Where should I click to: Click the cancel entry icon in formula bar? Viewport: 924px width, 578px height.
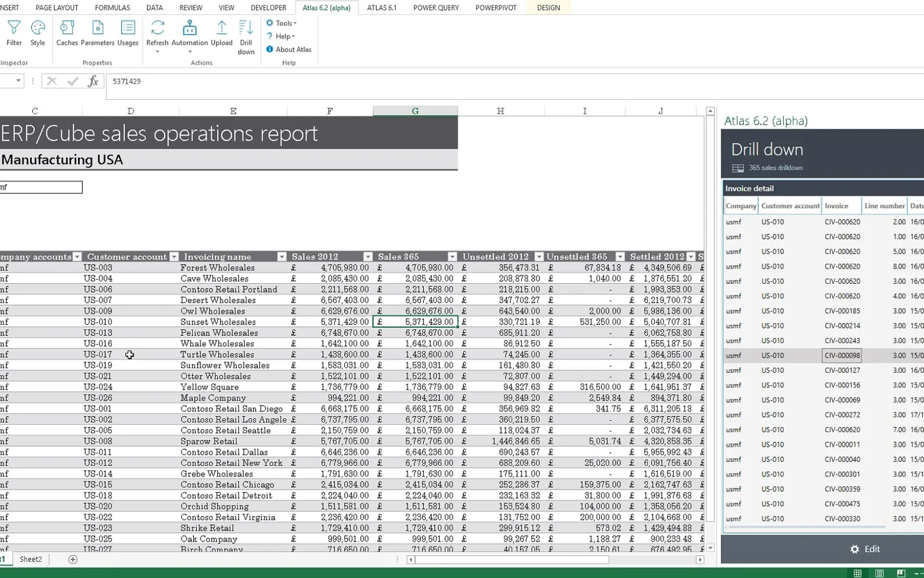pos(52,81)
